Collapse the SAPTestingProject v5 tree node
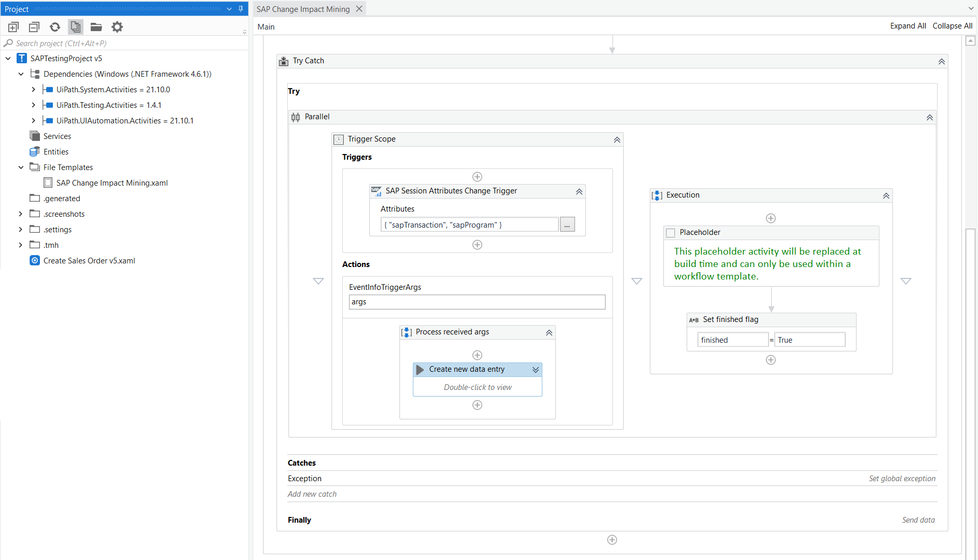The image size is (978, 560). point(8,59)
